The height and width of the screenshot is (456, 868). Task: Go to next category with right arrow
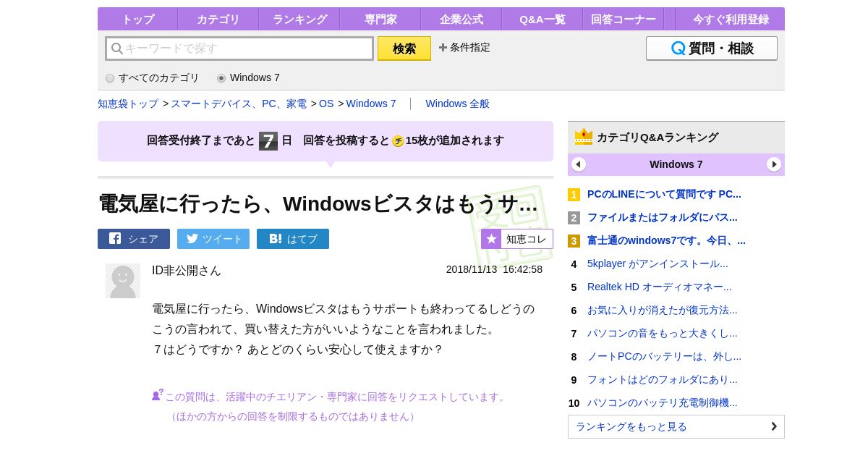(x=774, y=164)
